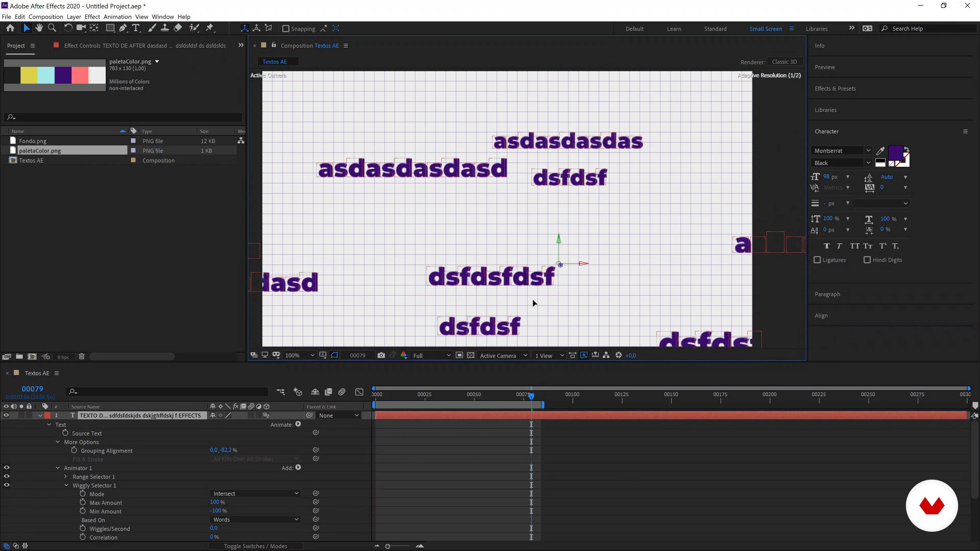Open the Rectangle shape tool
The image size is (980, 551).
tap(110, 28)
